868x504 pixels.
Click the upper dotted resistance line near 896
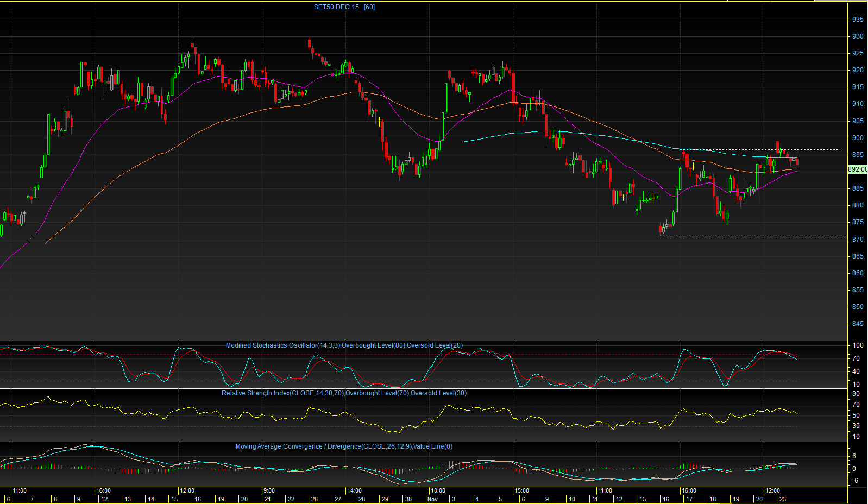pyautogui.click(x=760, y=149)
